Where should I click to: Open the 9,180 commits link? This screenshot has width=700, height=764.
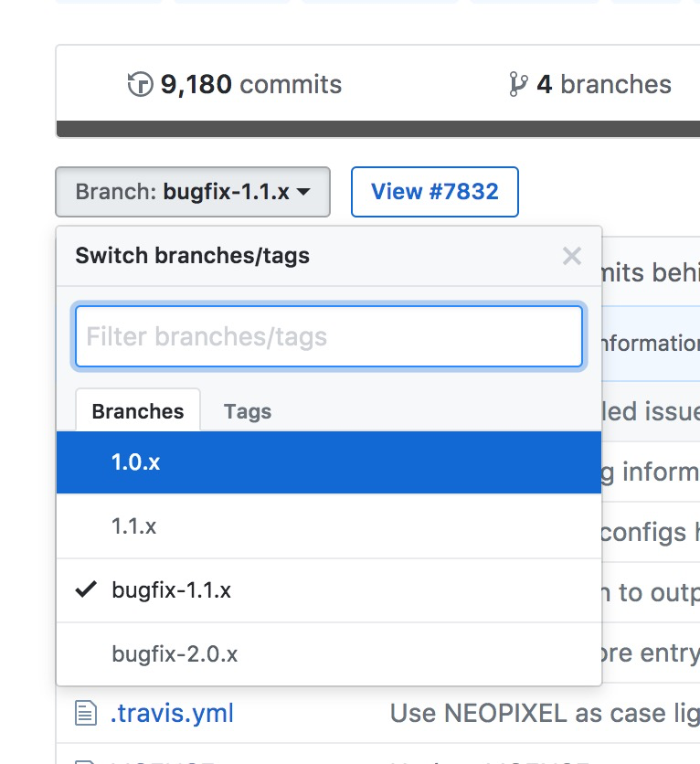[234, 84]
